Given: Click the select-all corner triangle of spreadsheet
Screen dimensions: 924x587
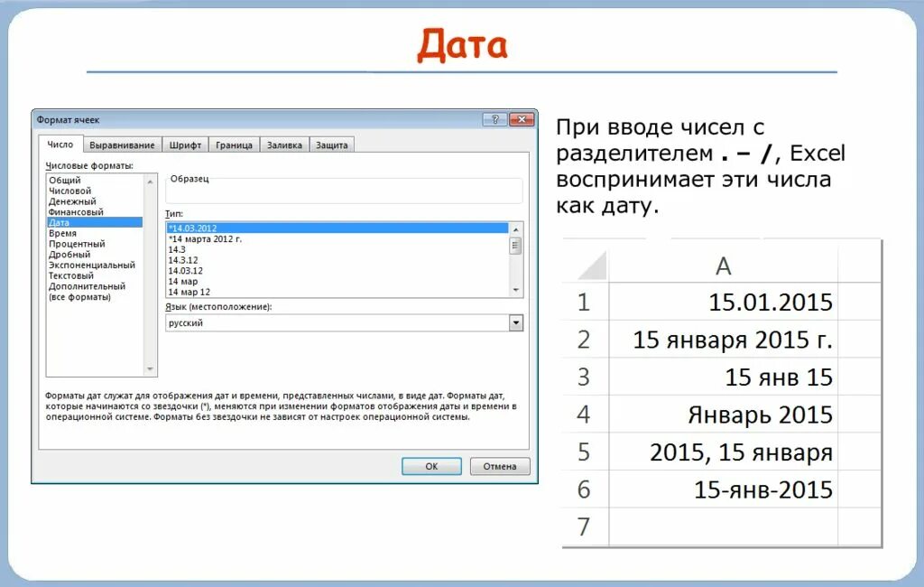Looking at the screenshot, I should pyautogui.click(x=592, y=266).
